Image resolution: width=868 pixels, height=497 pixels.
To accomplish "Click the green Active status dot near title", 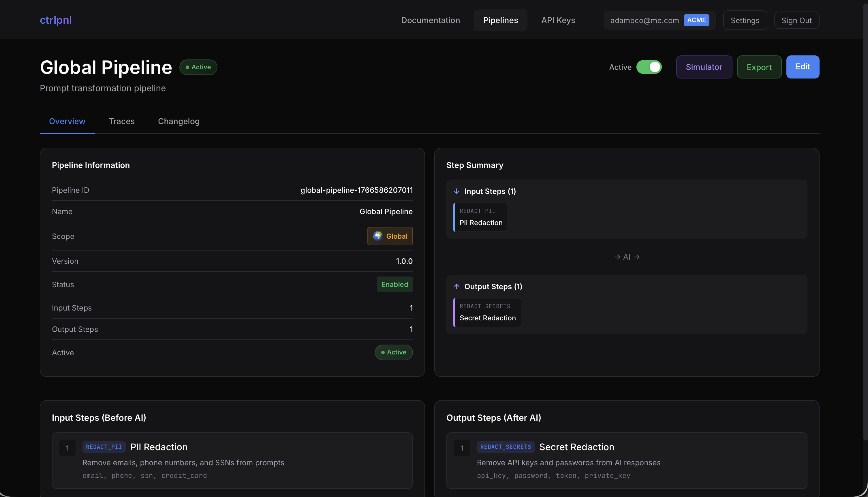I will coord(187,67).
